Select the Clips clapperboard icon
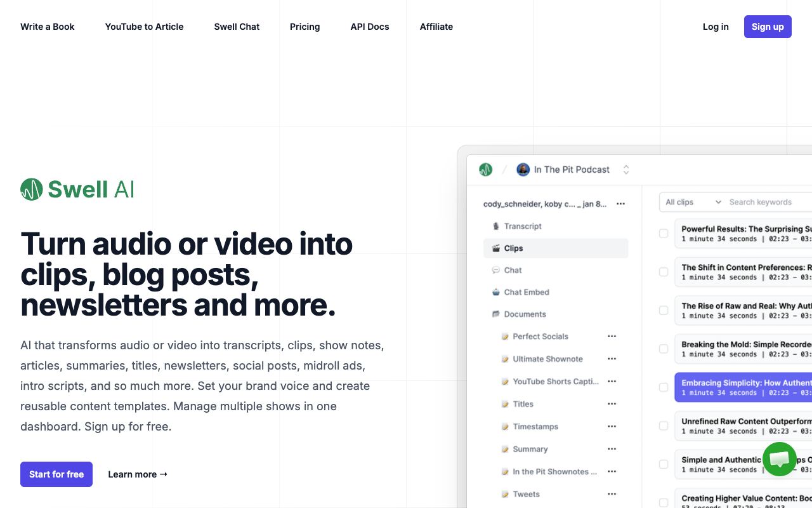 [496, 248]
